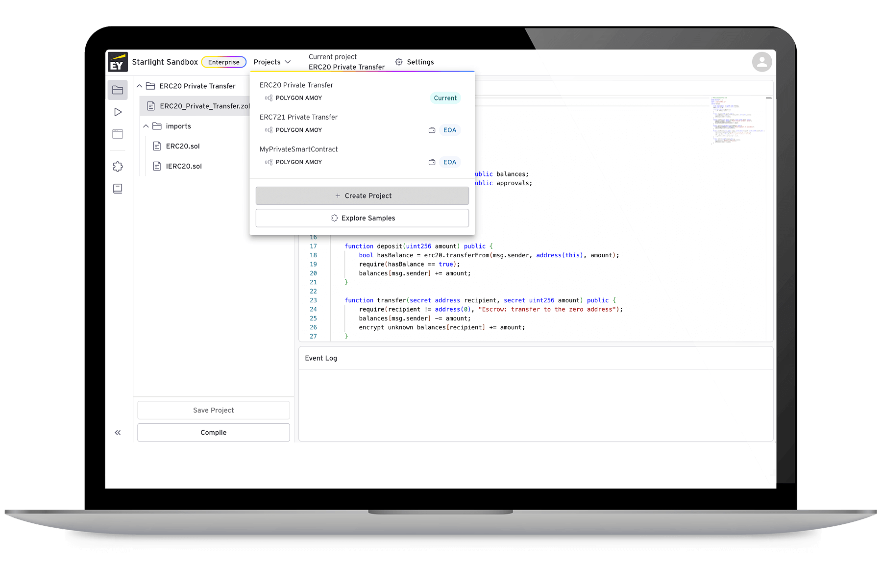Click the Save Project button
Viewport: 882px width, 588px height.
pyautogui.click(x=214, y=410)
